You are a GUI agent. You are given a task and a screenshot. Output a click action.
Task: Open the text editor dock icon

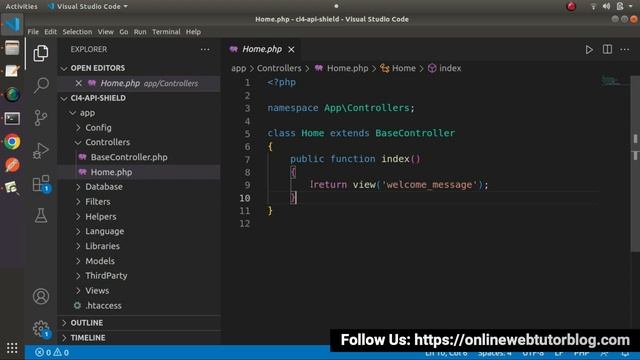pyautogui.click(x=12, y=71)
